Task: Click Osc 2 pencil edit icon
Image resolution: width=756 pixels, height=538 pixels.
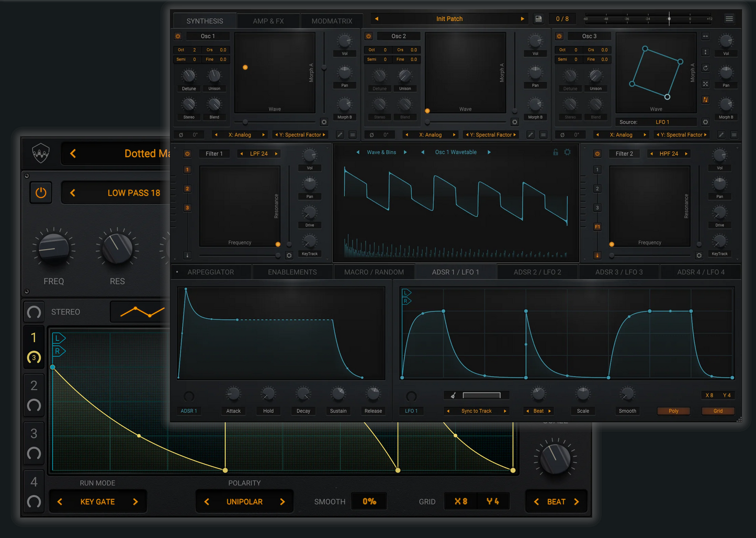Action: [530, 134]
